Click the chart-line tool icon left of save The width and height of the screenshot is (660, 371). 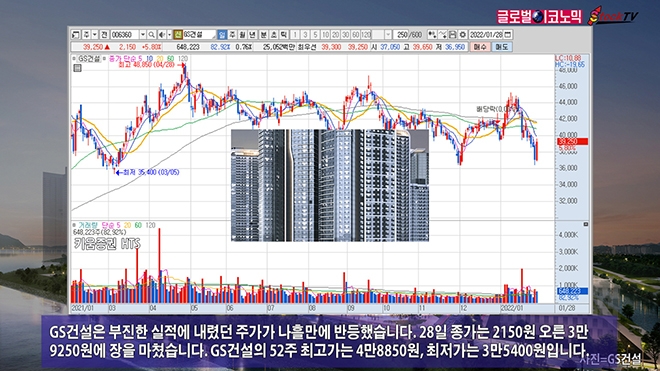443,35
